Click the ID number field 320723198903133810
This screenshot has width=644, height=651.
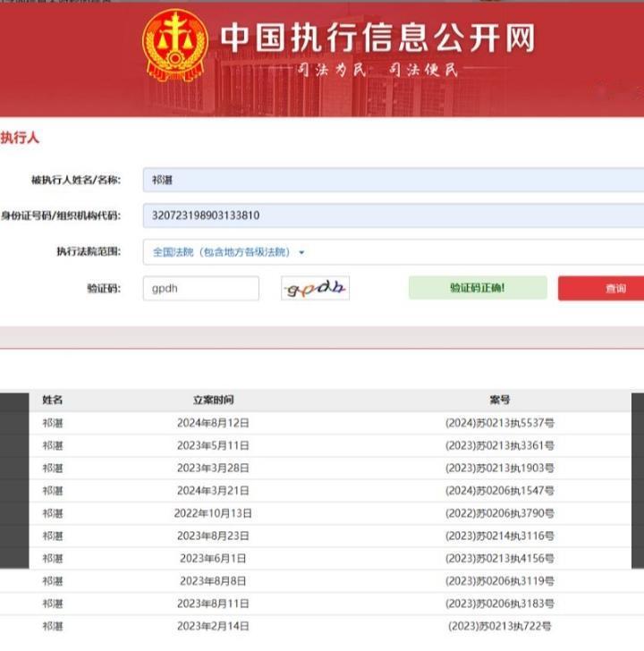point(394,216)
